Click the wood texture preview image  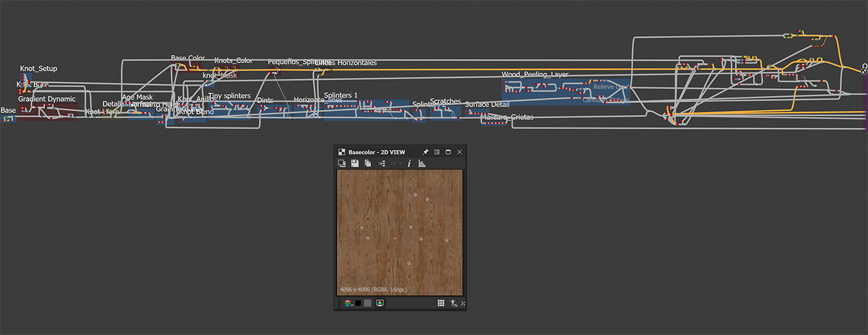[x=400, y=232]
